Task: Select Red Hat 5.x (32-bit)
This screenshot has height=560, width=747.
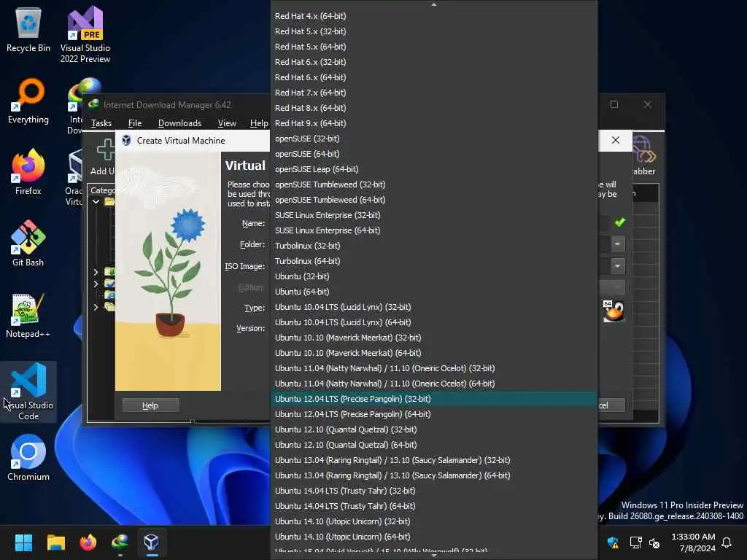Action: [433, 31]
